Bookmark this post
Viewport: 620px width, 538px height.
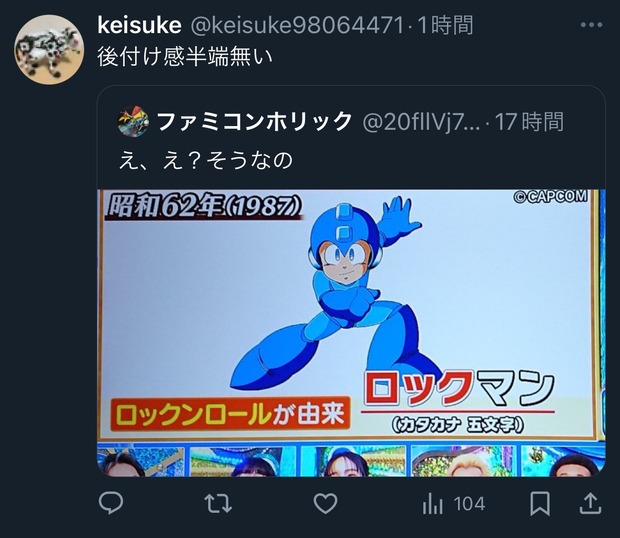[x=540, y=504]
